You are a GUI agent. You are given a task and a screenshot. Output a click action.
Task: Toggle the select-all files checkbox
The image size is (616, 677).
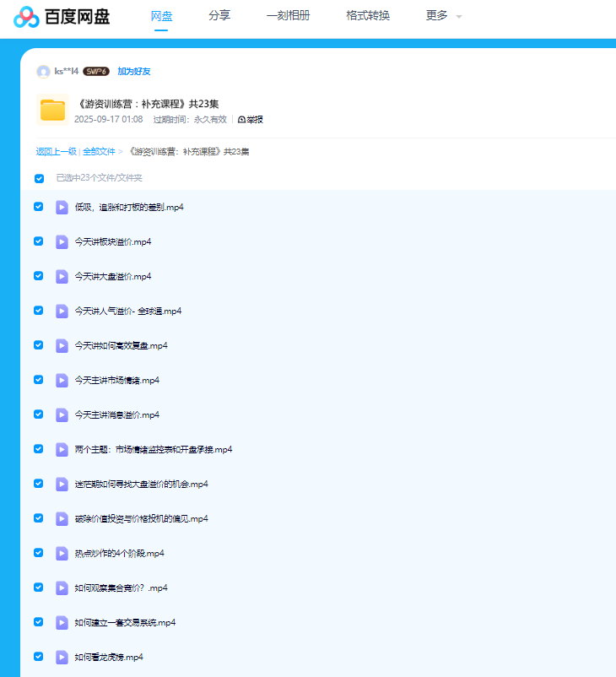pyautogui.click(x=39, y=178)
